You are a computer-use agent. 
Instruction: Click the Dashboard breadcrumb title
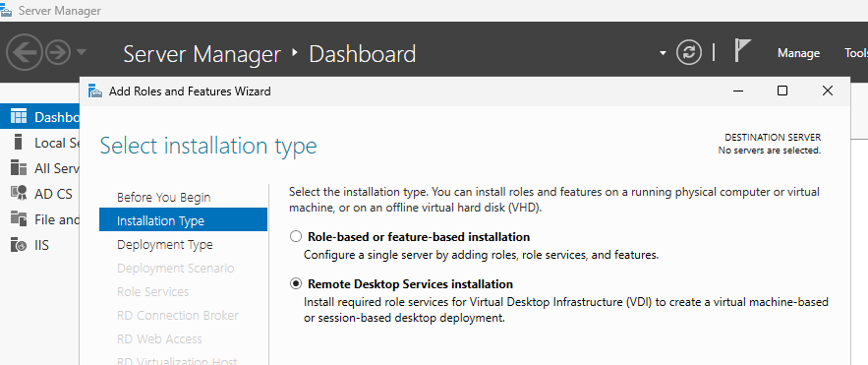362,54
